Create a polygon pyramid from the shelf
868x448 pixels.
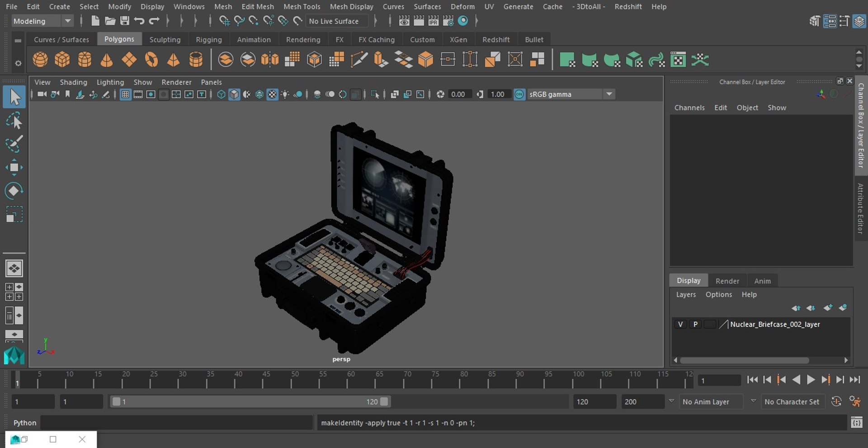tap(174, 60)
